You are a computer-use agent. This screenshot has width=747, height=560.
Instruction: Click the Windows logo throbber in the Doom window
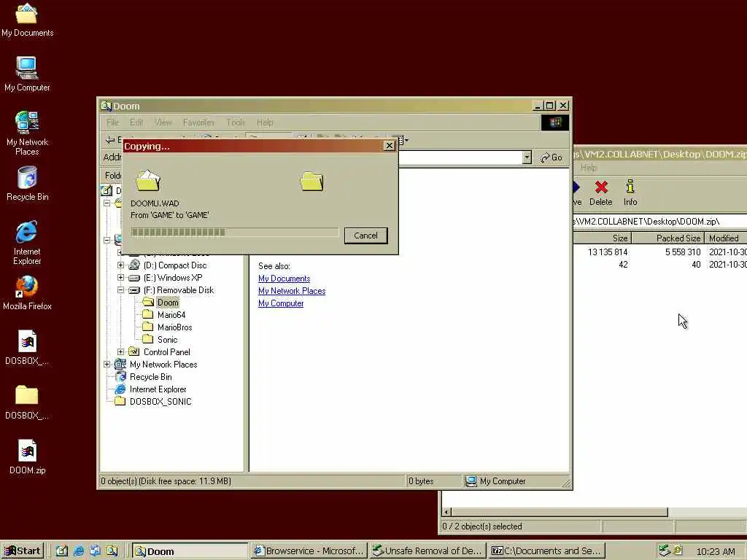click(554, 122)
